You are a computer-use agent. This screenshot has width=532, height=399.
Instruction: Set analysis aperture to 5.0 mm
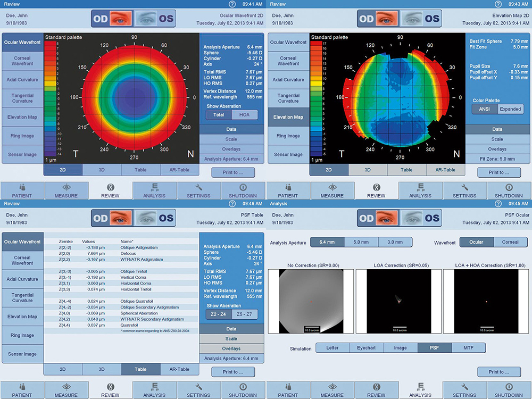click(361, 242)
